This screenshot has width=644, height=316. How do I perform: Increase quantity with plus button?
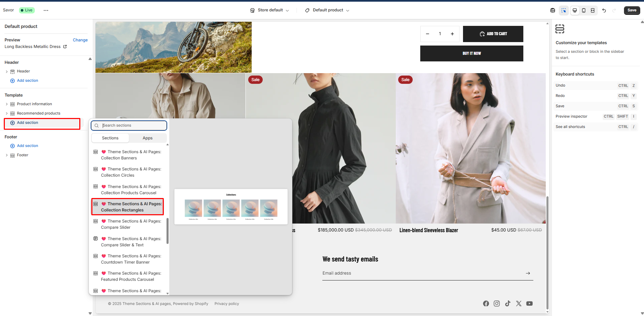tap(452, 34)
